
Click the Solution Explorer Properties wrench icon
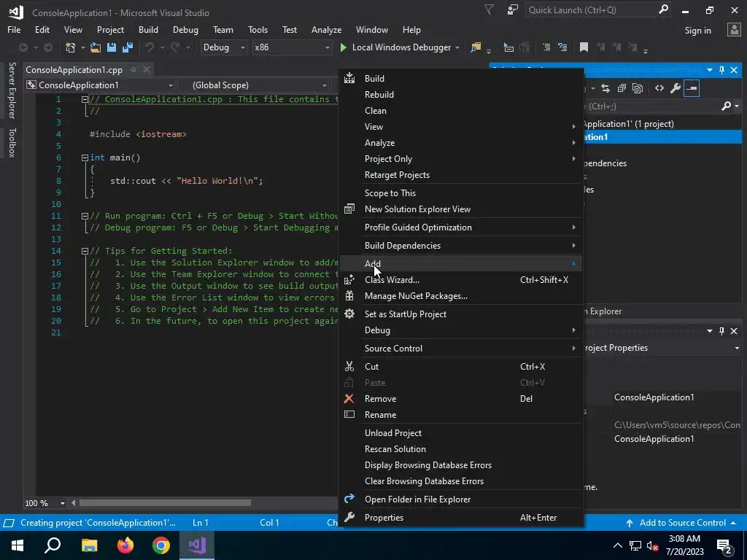point(676,88)
